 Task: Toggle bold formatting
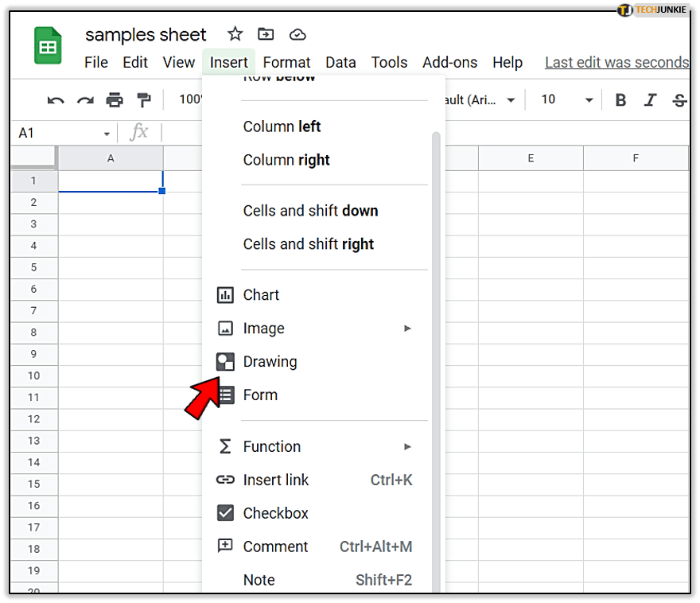pyautogui.click(x=621, y=99)
